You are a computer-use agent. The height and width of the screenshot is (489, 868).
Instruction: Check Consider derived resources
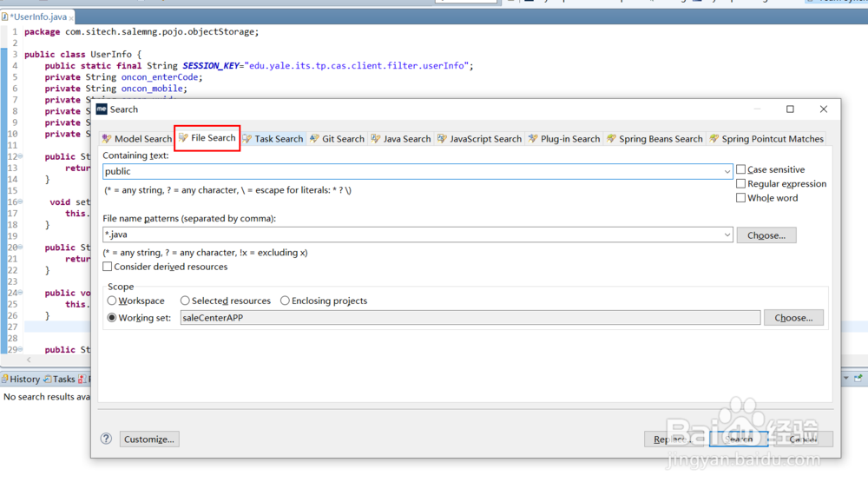[108, 267]
